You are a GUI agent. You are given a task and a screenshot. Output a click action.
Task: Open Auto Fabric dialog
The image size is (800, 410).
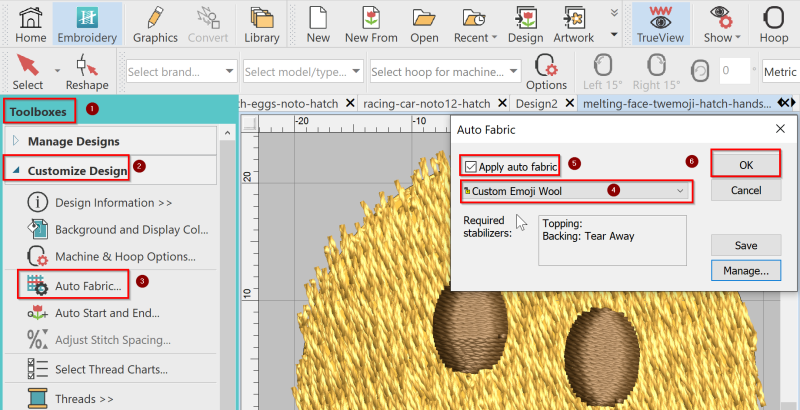pos(74,286)
